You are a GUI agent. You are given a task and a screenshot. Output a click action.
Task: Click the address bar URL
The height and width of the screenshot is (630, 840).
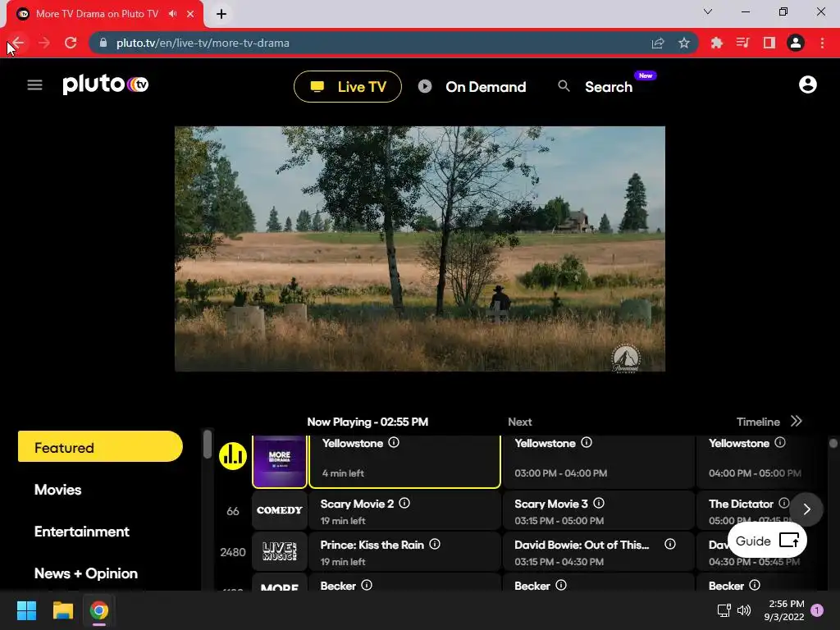coord(203,43)
